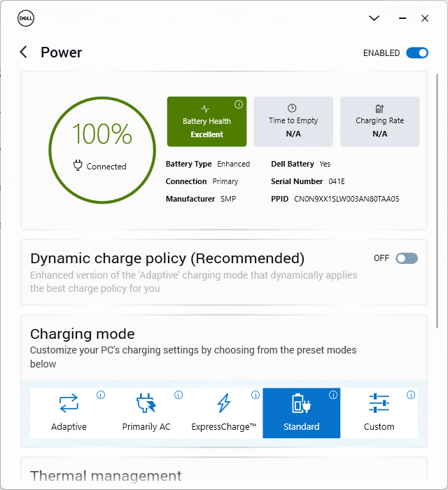Click the Battery Health info icon
This screenshot has width=448, height=490.
pyautogui.click(x=239, y=104)
